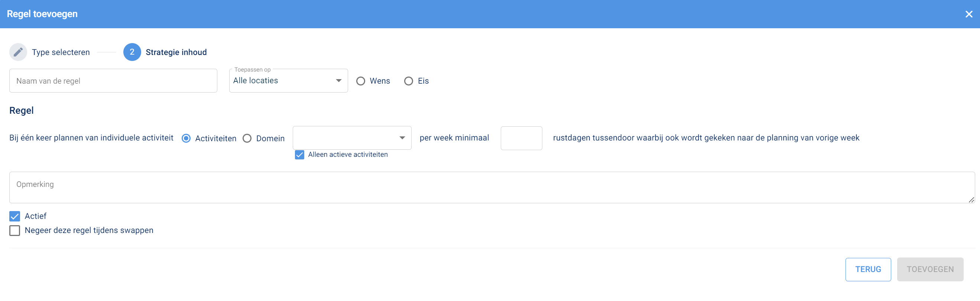The height and width of the screenshot is (301, 980).
Task: Uncheck the Actief checkbox
Action: tap(14, 217)
